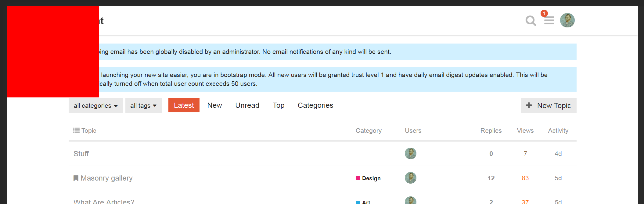644x204 pixels.
Task: Click the pink Design category swatch
Action: (358, 178)
